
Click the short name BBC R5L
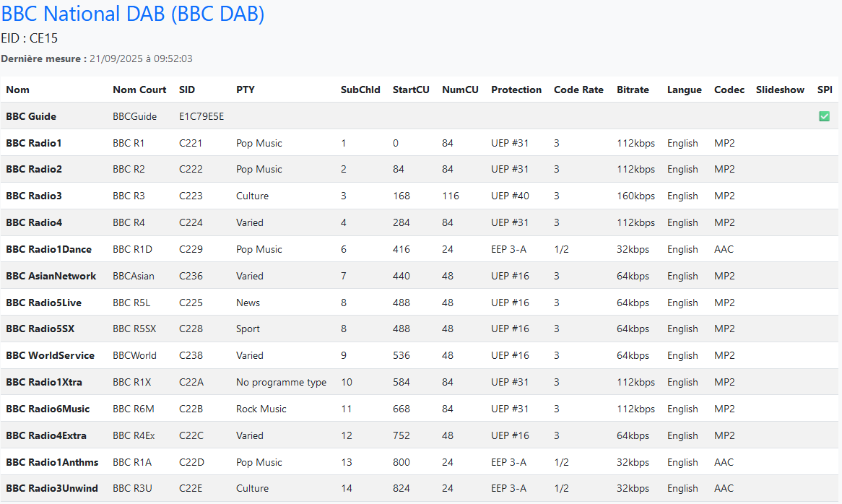pyautogui.click(x=131, y=303)
